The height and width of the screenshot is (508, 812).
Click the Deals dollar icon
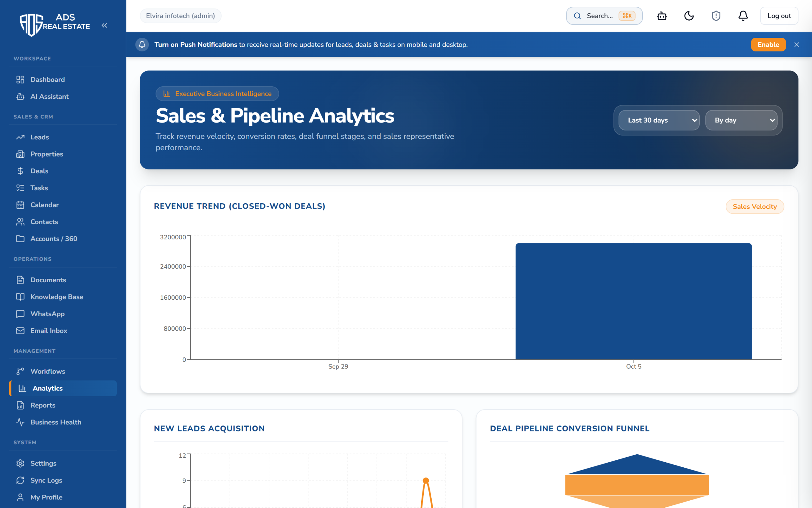(20, 171)
